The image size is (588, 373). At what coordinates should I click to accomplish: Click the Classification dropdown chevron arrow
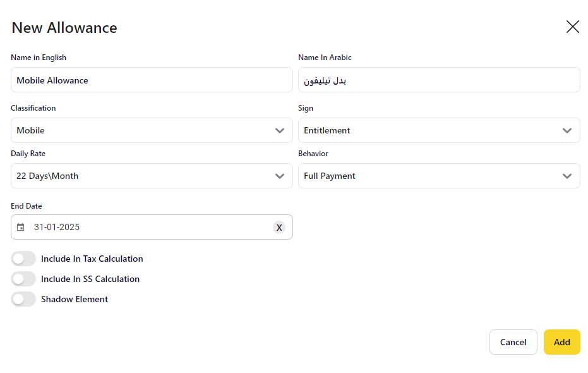click(x=280, y=130)
